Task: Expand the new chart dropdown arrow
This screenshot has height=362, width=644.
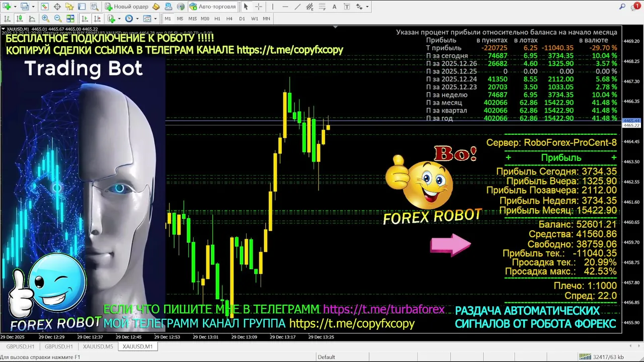Action: [15, 7]
